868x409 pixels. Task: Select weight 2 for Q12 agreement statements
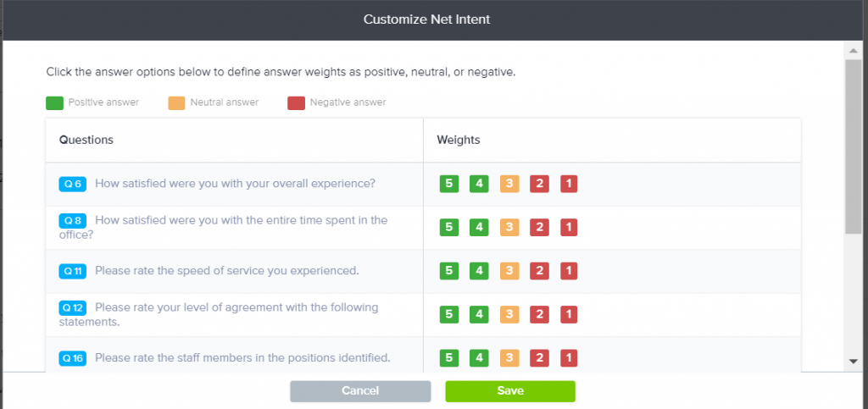click(x=539, y=314)
